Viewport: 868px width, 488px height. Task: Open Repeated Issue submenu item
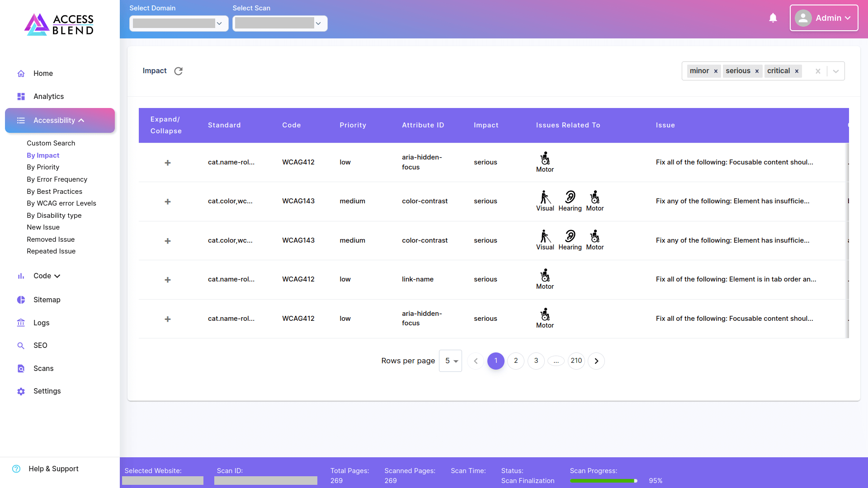click(51, 251)
